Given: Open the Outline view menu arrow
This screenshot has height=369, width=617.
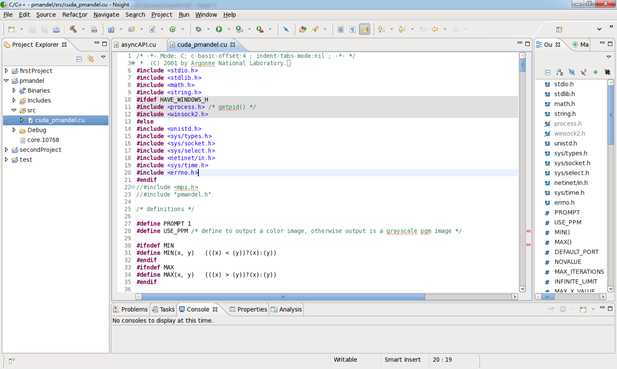Looking at the screenshot, I should tap(609, 57).
